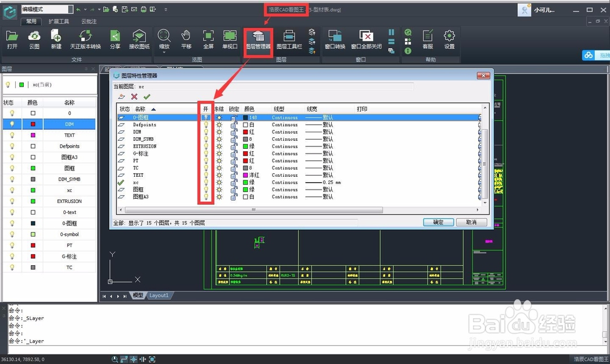Open 客服 customer service
The height and width of the screenshot is (364, 610).
click(x=428, y=40)
